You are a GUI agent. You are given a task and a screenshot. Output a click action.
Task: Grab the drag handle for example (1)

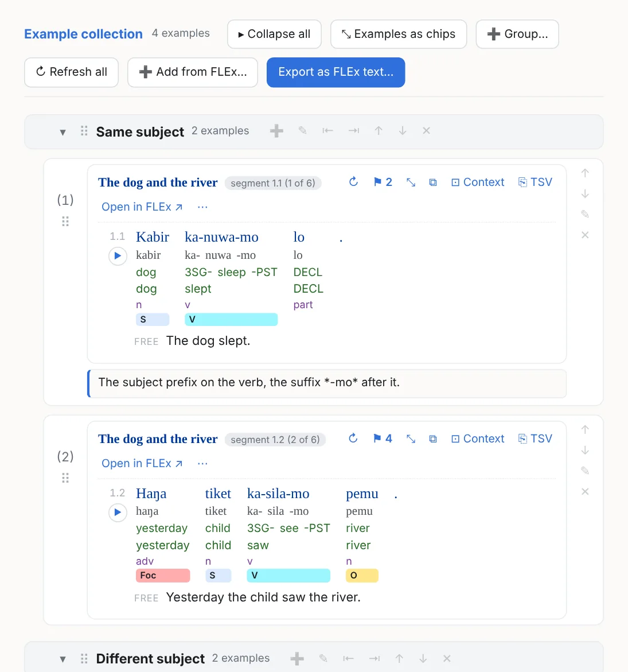point(65,221)
